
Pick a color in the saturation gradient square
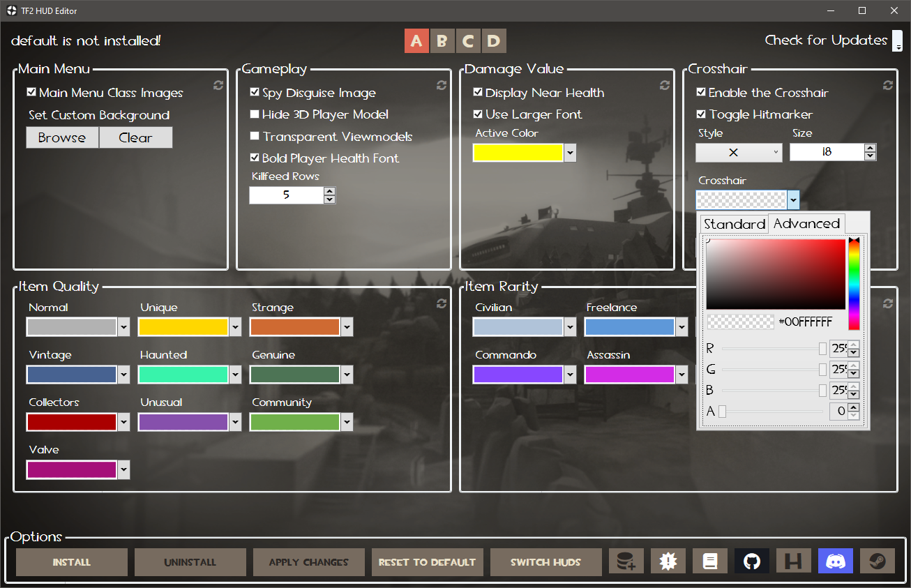pyautogui.click(x=776, y=274)
